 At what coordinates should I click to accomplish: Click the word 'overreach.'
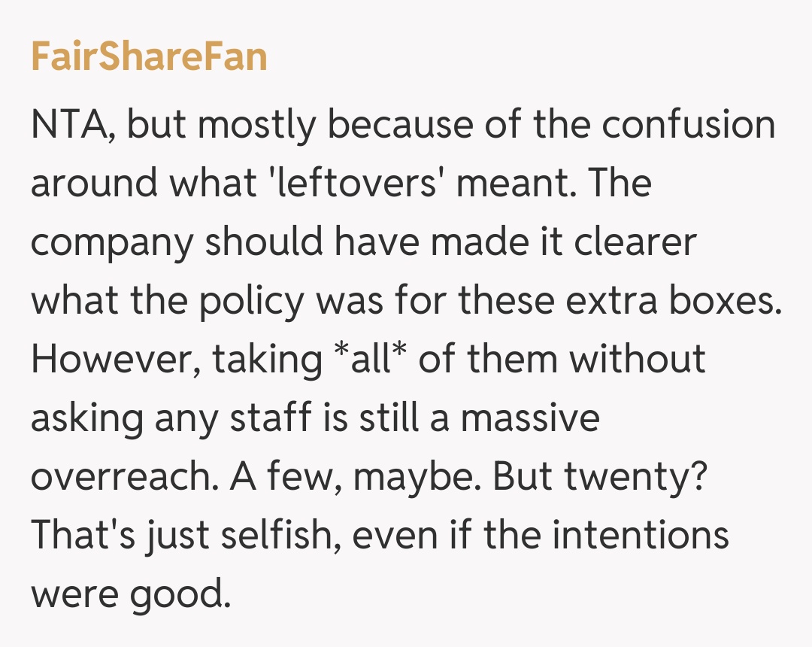[x=119, y=476]
